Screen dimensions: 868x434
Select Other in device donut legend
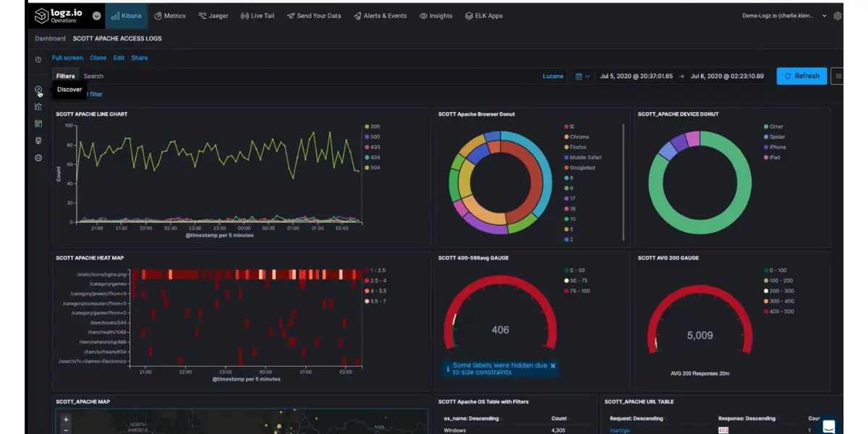[774, 127]
